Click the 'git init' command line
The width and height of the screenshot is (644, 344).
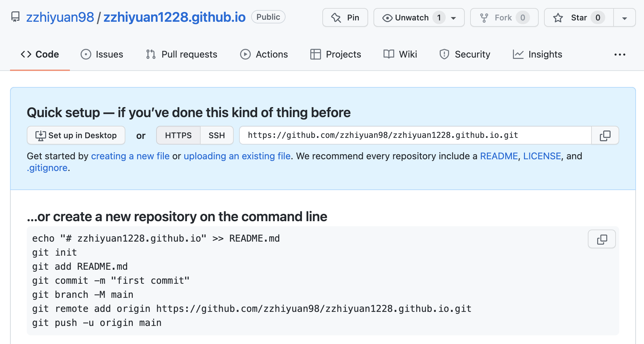point(55,252)
